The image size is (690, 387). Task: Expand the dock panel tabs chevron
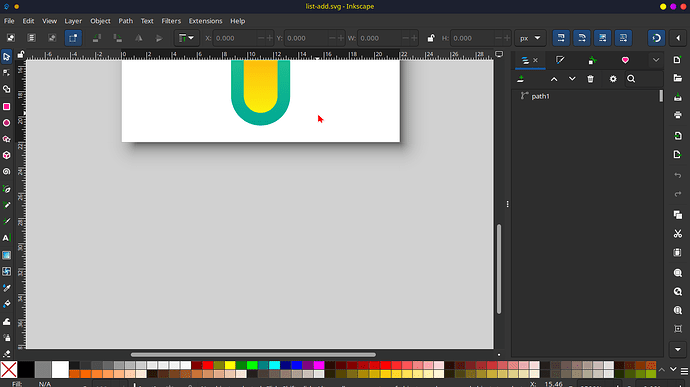pos(656,60)
